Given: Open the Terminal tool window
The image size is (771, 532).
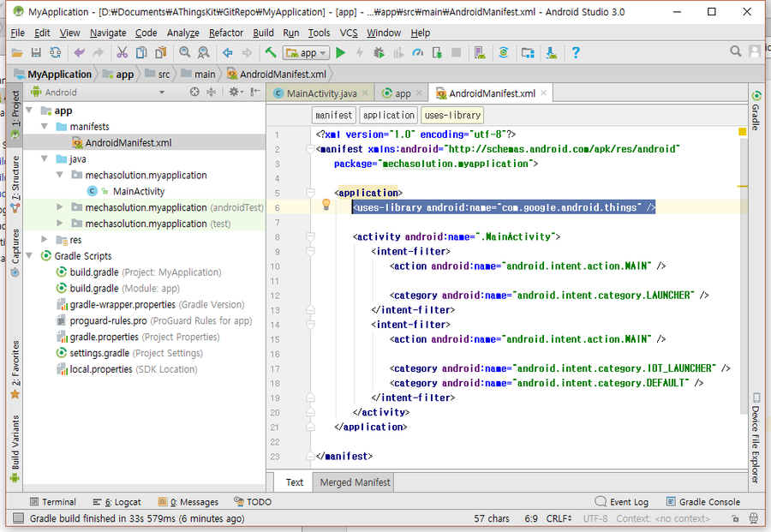Looking at the screenshot, I should pos(53,501).
